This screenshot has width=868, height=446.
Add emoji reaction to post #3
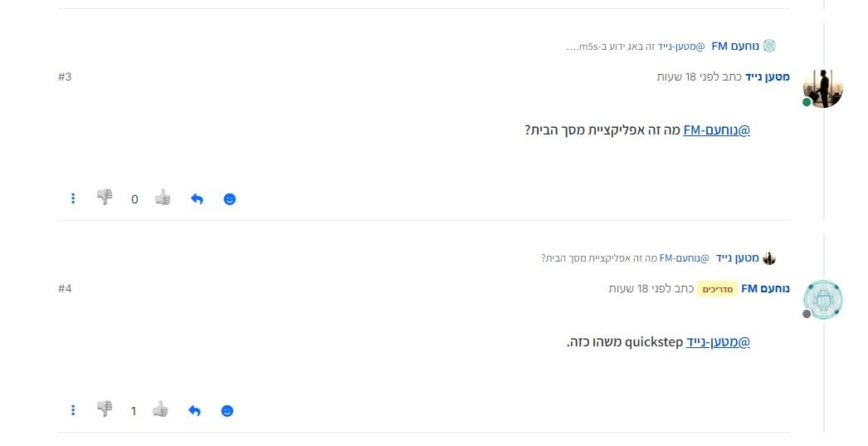tap(230, 198)
